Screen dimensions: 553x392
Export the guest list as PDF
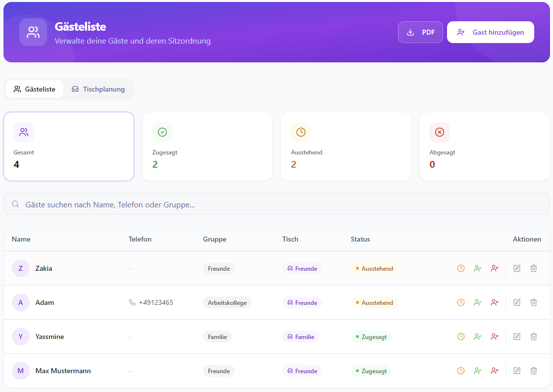[x=420, y=32]
